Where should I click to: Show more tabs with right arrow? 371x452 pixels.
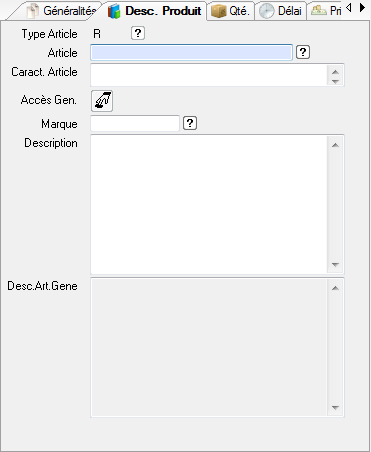[x=362, y=7]
